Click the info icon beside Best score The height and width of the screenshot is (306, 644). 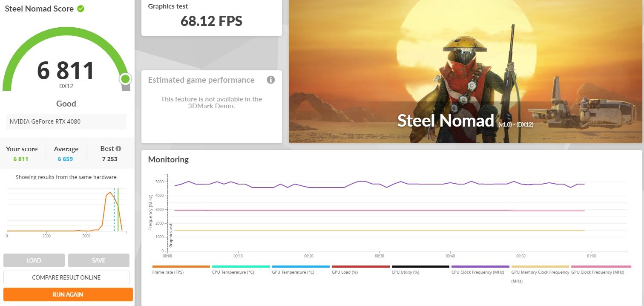tap(118, 149)
